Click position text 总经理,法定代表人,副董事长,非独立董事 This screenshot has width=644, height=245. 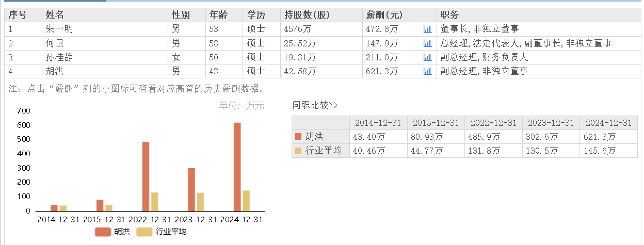coord(526,43)
